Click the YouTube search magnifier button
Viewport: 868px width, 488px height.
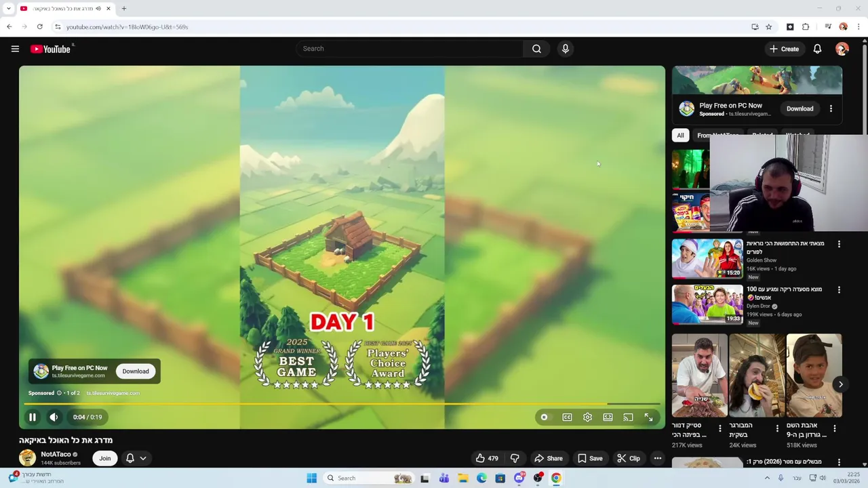pos(536,49)
